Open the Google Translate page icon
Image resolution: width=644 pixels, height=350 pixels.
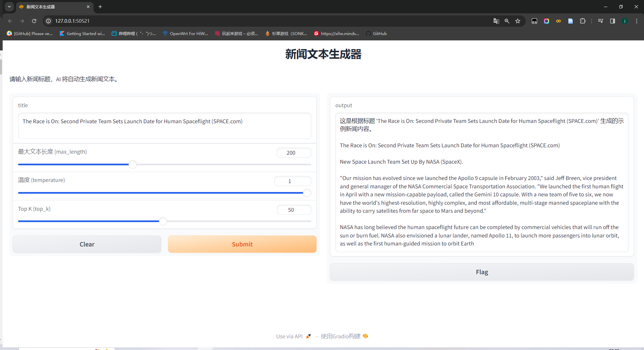(496, 21)
